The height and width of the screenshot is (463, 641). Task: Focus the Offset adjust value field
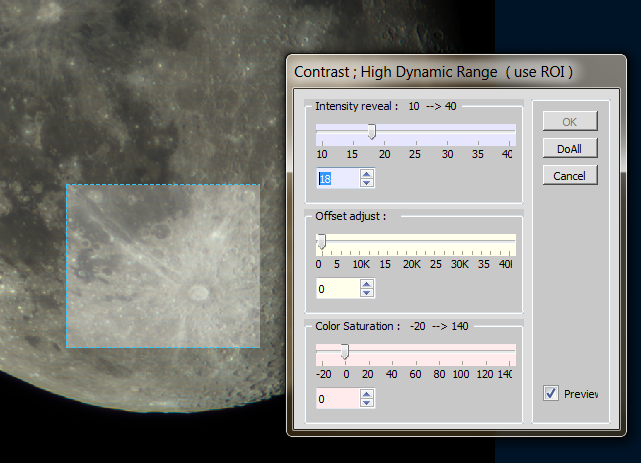pos(338,289)
